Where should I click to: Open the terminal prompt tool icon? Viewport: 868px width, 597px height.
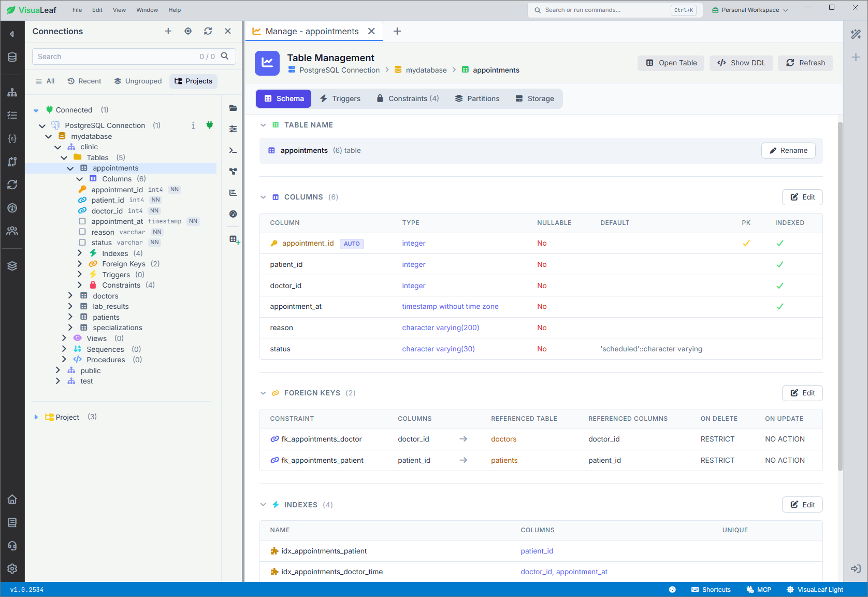[x=233, y=150]
